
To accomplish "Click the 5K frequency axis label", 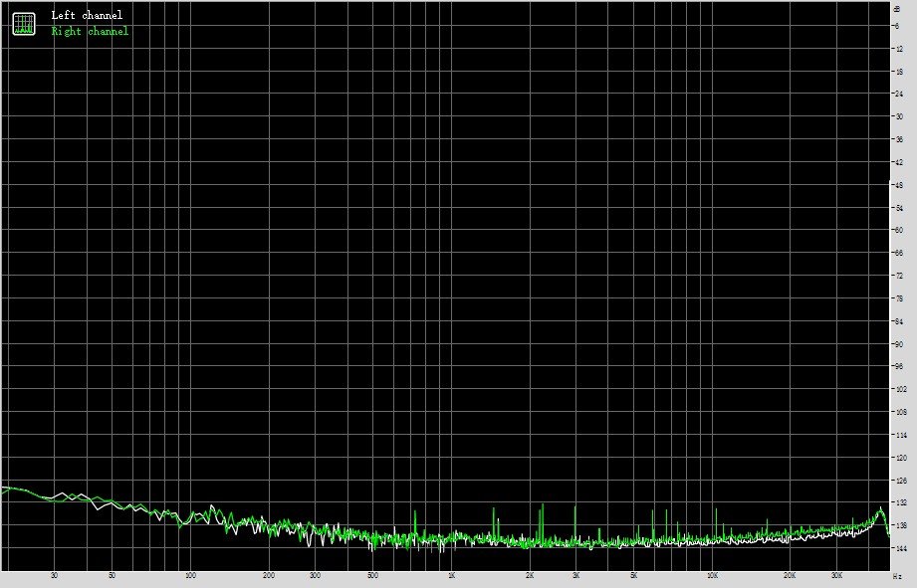I will click(633, 576).
